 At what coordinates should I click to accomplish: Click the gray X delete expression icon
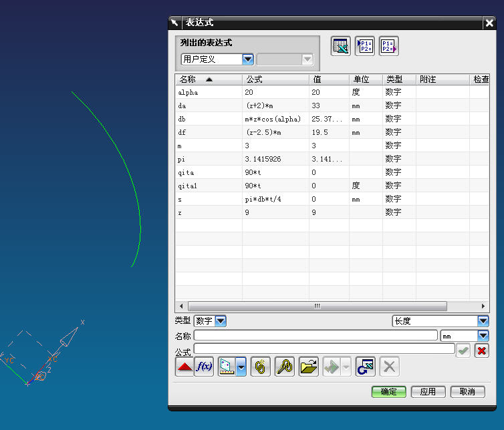[x=390, y=367]
